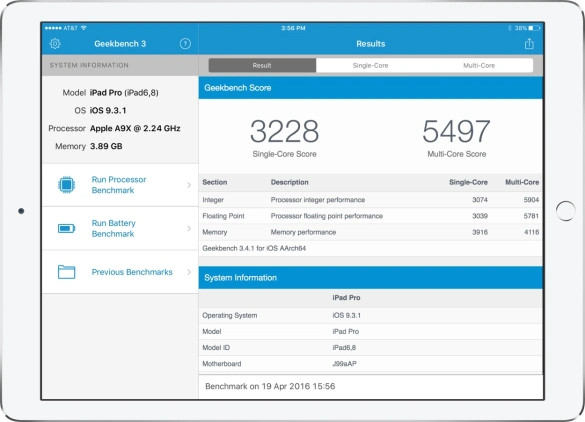Tap the Operating System row
This screenshot has width=585, height=422.
(x=371, y=315)
